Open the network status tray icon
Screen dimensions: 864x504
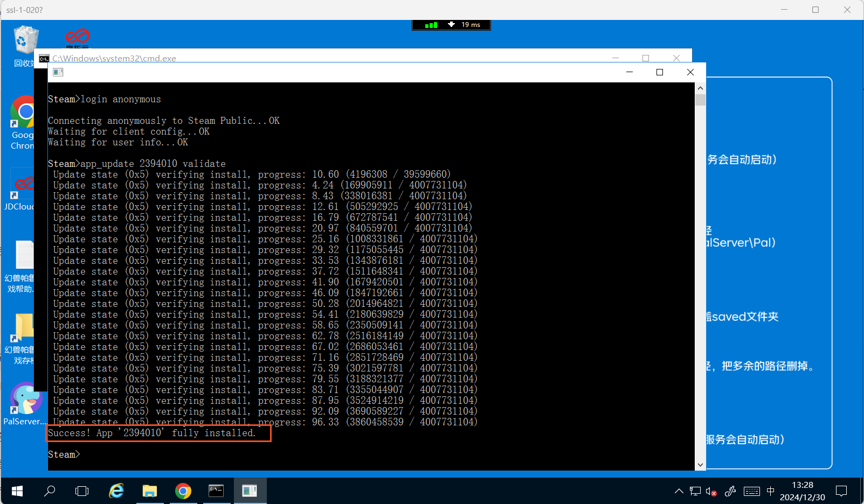pos(695,491)
